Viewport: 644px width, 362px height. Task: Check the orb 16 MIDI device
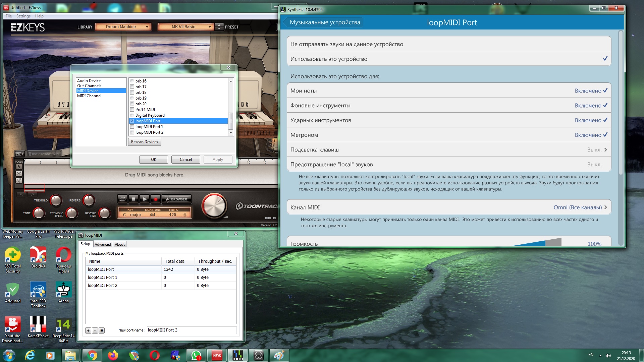(x=132, y=81)
